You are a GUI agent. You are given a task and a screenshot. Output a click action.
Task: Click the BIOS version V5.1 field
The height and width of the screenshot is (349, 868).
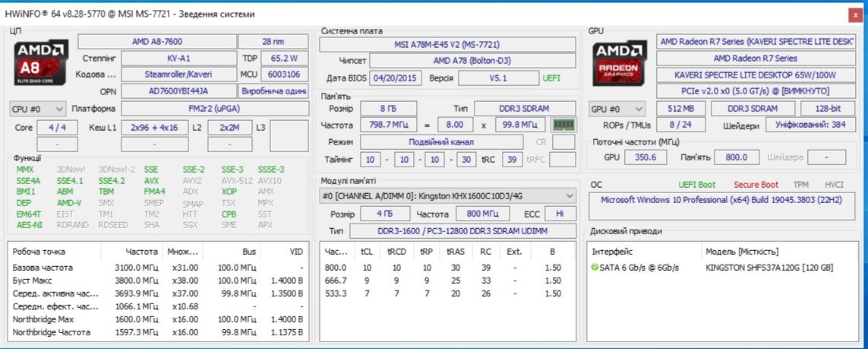click(497, 78)
